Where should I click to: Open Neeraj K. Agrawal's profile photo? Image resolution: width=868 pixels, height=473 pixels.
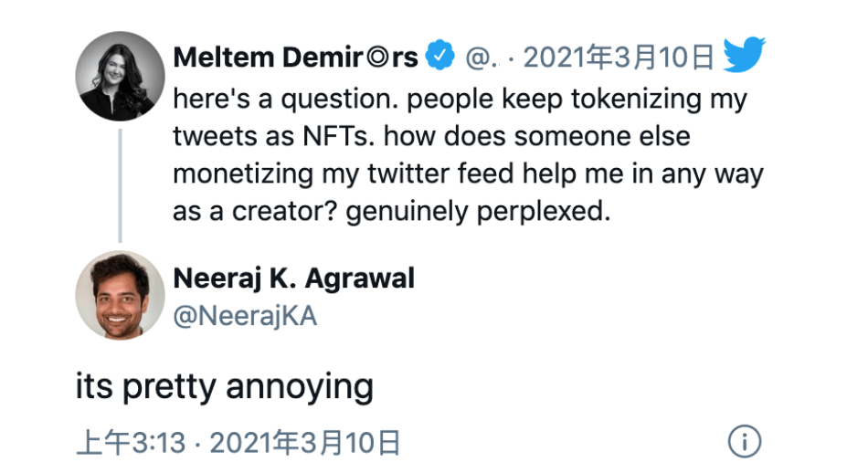pyautogui.click(x=120, y=296)
